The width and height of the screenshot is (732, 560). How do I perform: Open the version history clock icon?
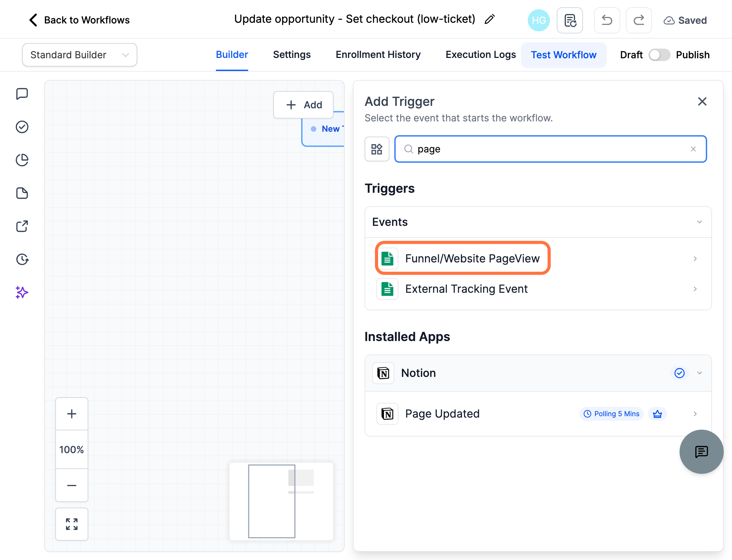tap(22, 259)
